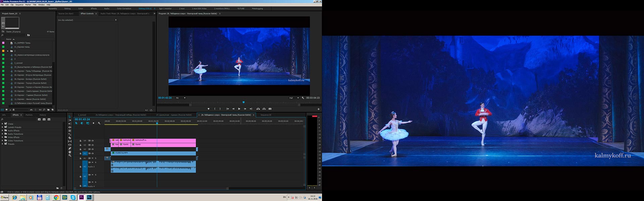Click the Program monitor playhead on scrub bar
The height and width of the screenshot is (201, 644).
click(x=244, y=102)
